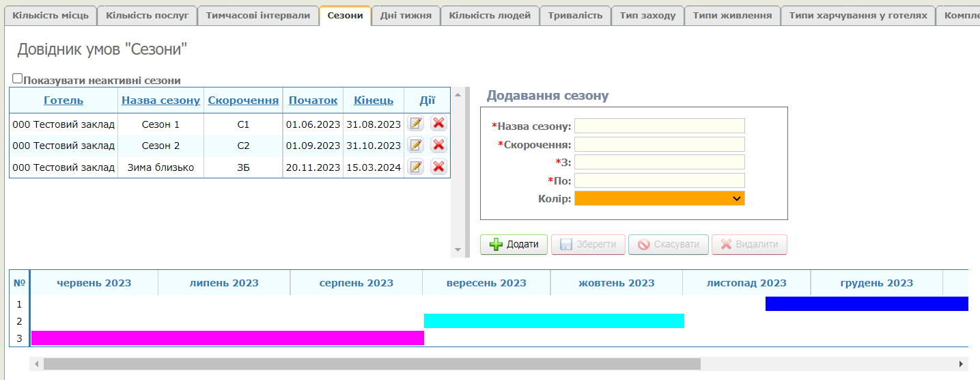Delete the Сезон 2 row
Image resolution: width=980 pixels, height=380 pixels.
438,145
